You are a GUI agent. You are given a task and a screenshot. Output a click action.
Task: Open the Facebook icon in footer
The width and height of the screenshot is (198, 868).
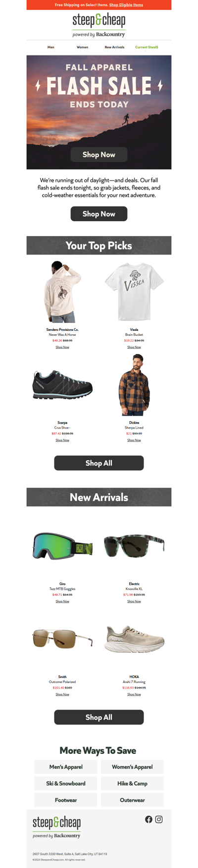pos(148,819)
